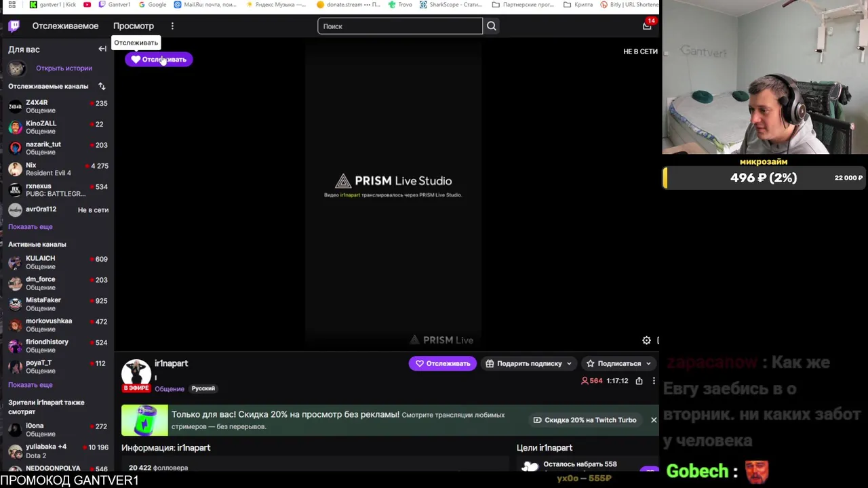The height and width of the screenshot is (488, 868).
Task: Open the nazarik_tut channel
Action: (x=58, y=148)
